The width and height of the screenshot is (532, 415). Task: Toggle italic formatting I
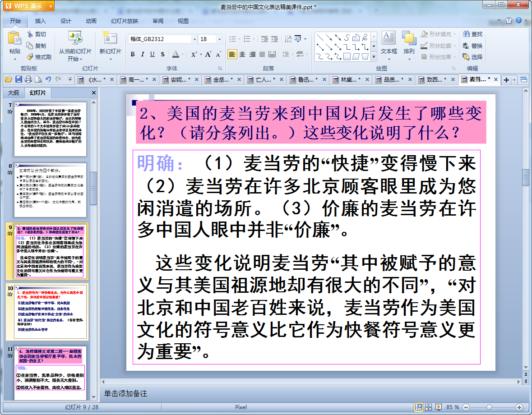click(x=143, y=54)
